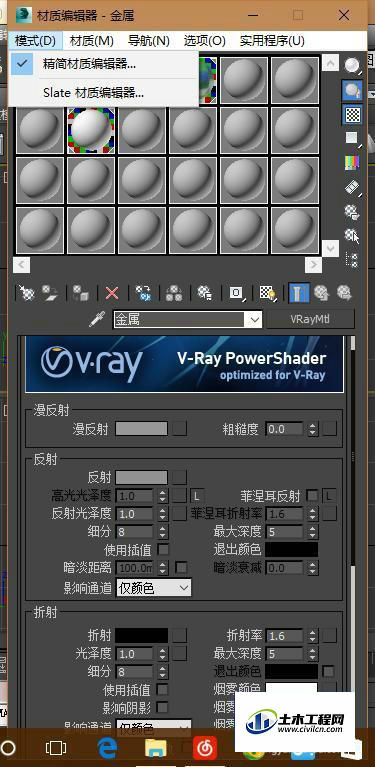Open the Sample UV Tiling flyout
375x767 pixels.
tap(352, 138)
